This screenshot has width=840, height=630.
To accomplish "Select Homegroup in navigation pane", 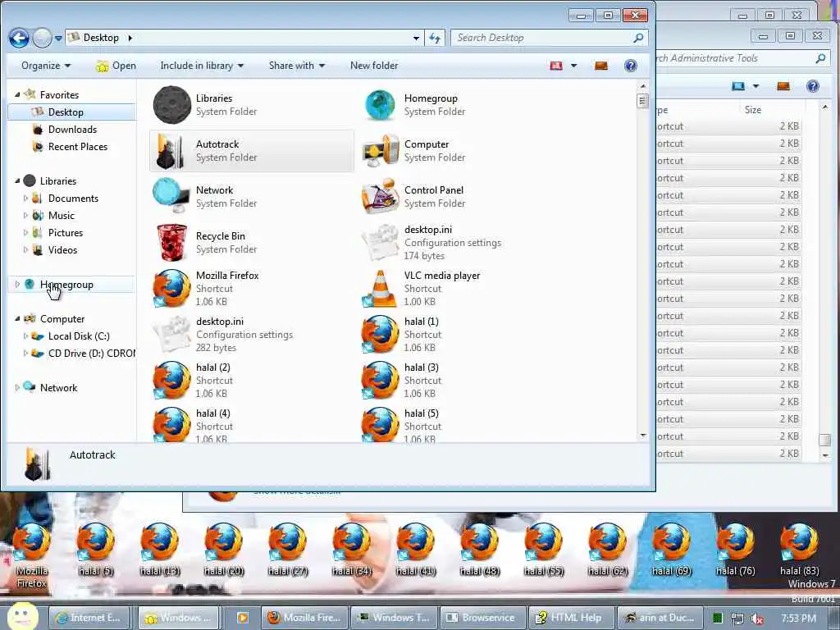I will click(66, 285).
